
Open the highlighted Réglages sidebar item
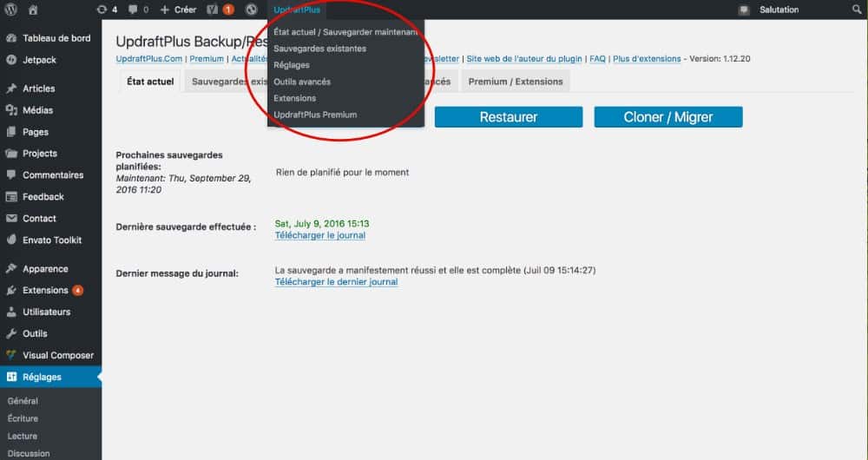point(50,377)
